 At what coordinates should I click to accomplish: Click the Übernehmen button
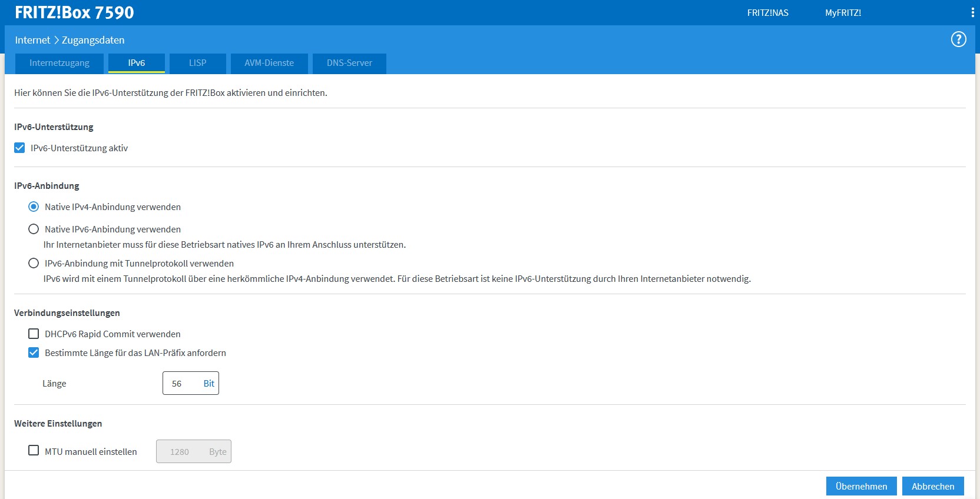861,486
